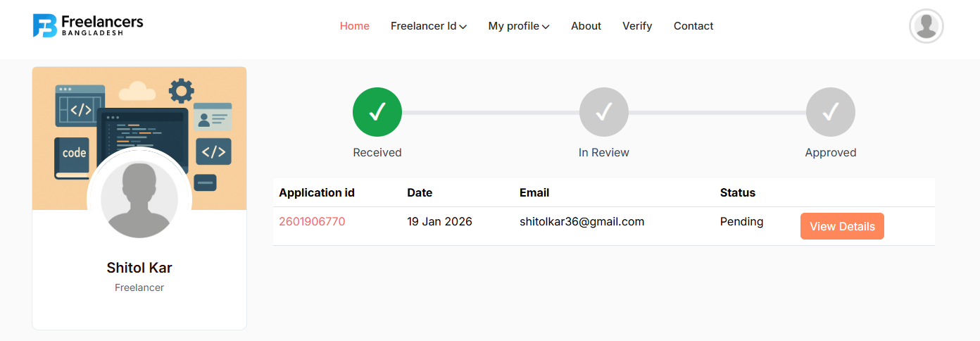Navigate to the Contact page
Image resolution: width=980 pixels, height=341 pixels.
[693, 26]
